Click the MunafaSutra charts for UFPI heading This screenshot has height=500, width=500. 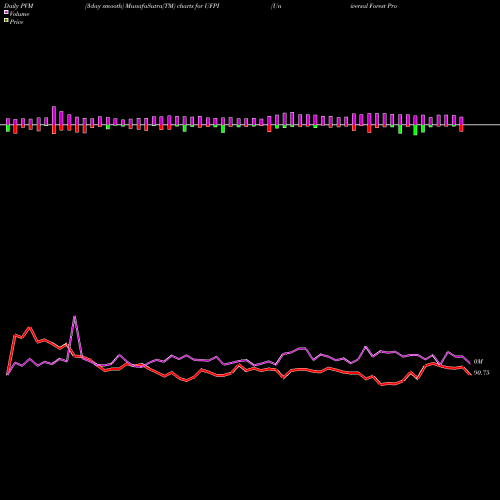click(x=152, y=6)
